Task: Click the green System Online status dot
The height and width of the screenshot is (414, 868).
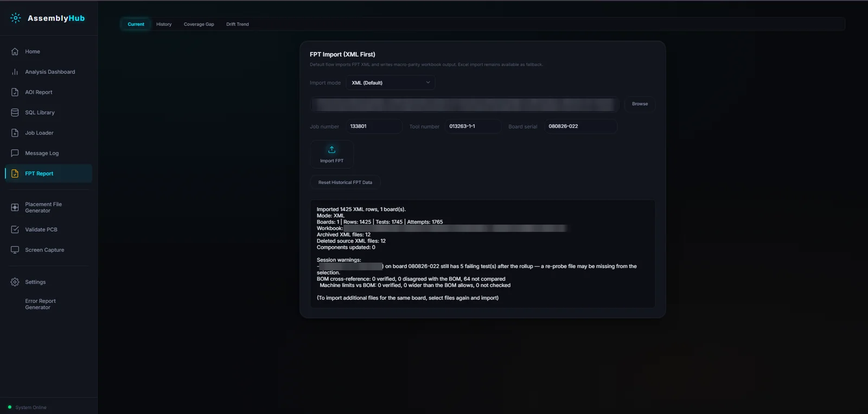Action: [x=10, y=407]
